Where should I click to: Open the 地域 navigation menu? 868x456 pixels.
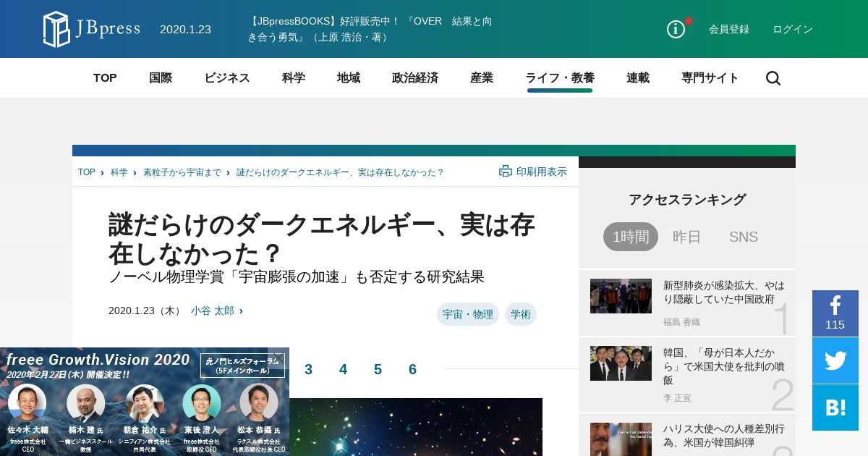tap(349, 78)
